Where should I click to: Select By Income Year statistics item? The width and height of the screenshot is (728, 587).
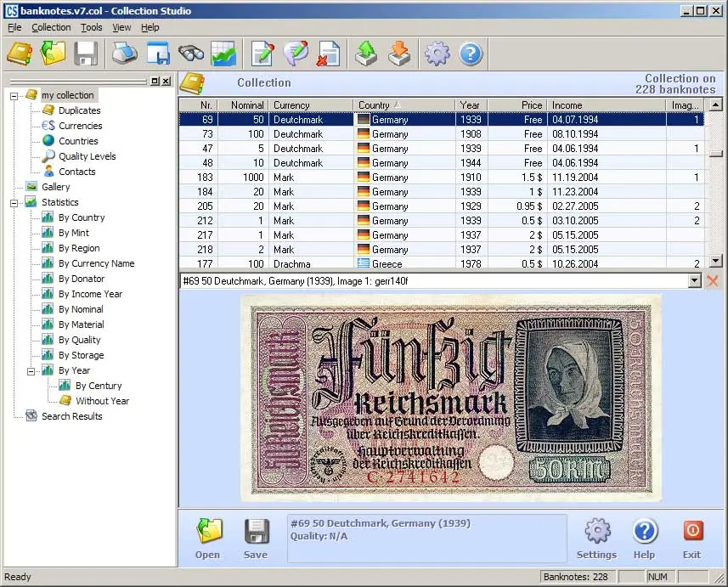[x=90, y=294]
